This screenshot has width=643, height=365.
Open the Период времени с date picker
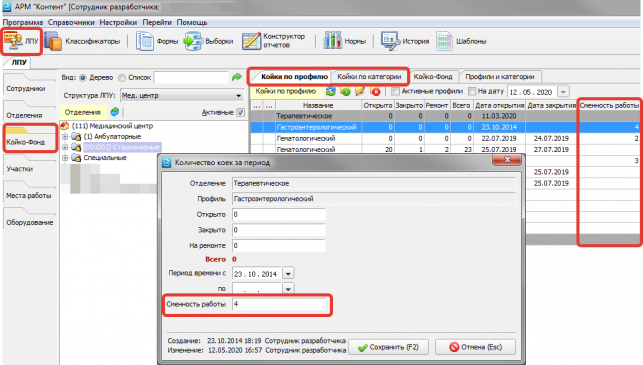pyautogui.click(x=288, y=274)
